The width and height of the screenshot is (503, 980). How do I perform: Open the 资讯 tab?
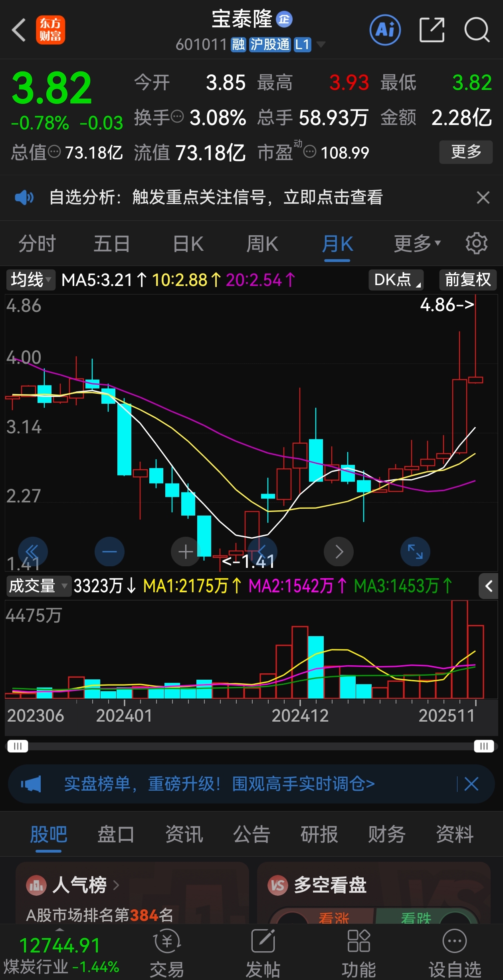click(184, 834)
